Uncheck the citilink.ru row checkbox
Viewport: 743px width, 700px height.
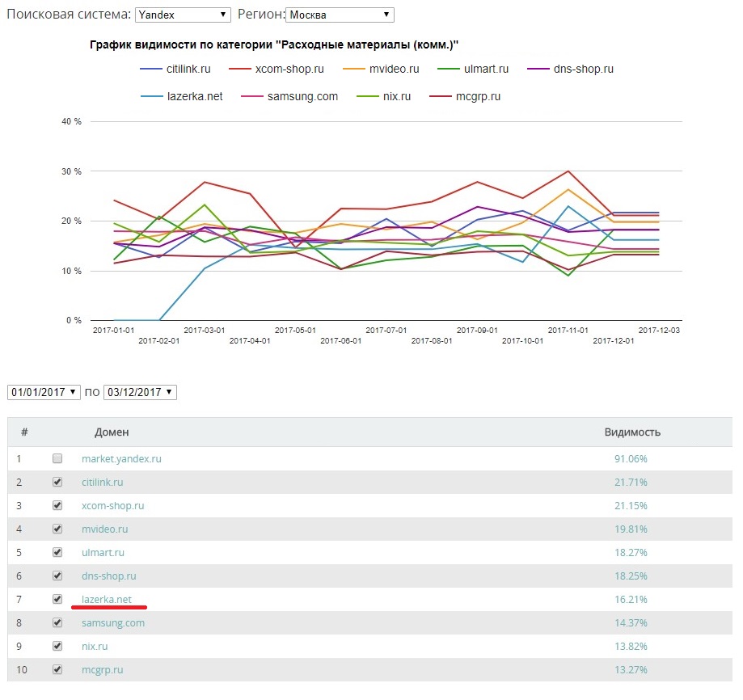tap(57, 482)
